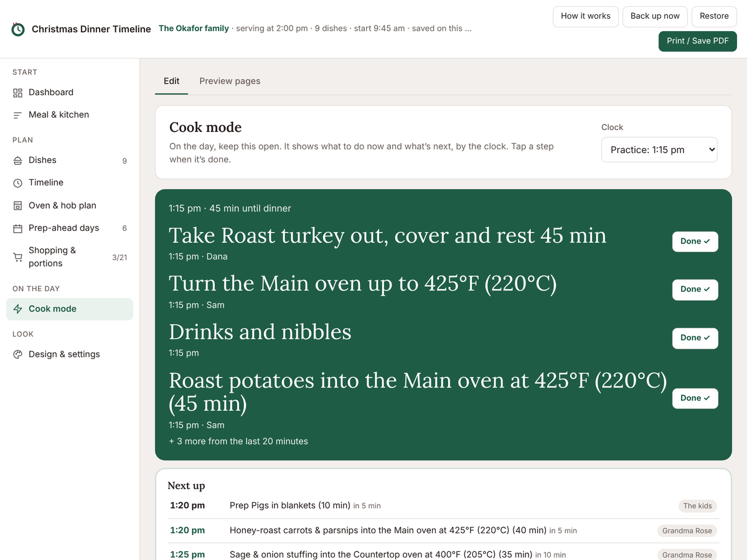Click the Shopping & portions cart icon
The height and width of the screenshot is (560, 747).
(x=17, y=257)
